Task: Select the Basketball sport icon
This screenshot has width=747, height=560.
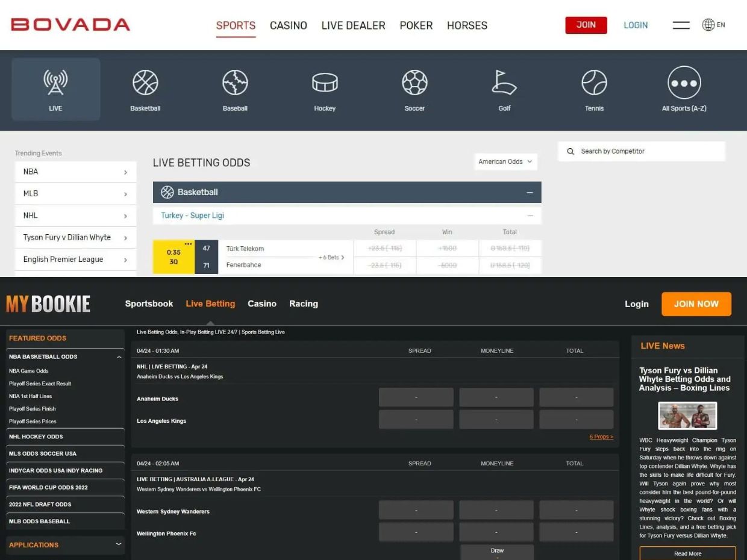Action: pos(145,83)
